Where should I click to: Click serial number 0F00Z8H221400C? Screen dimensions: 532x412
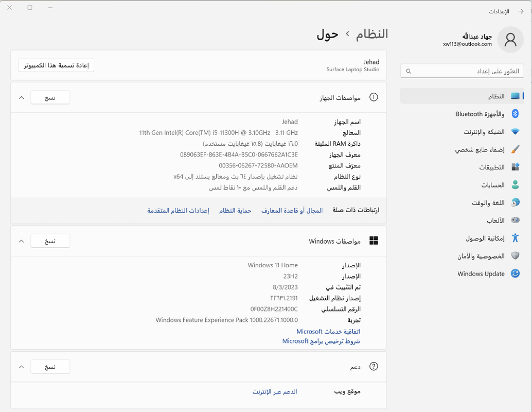pos(274,309)
